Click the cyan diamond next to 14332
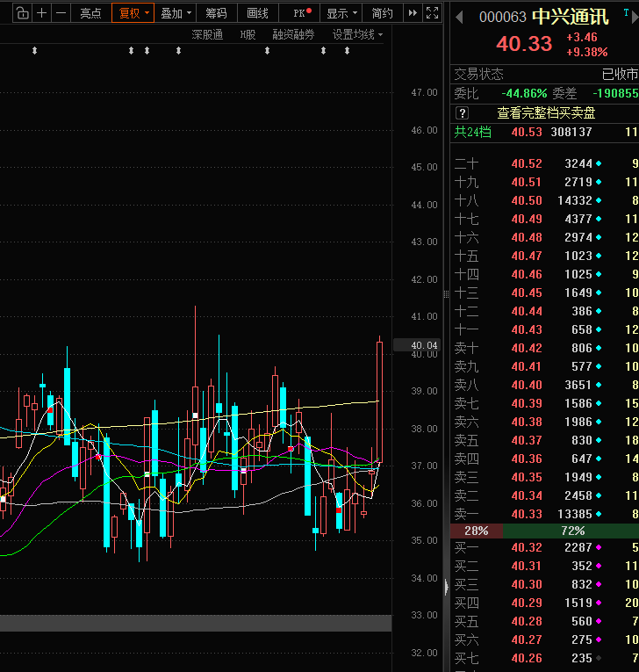The width and height of the screenshot is (639, 672). click(599, 200)
